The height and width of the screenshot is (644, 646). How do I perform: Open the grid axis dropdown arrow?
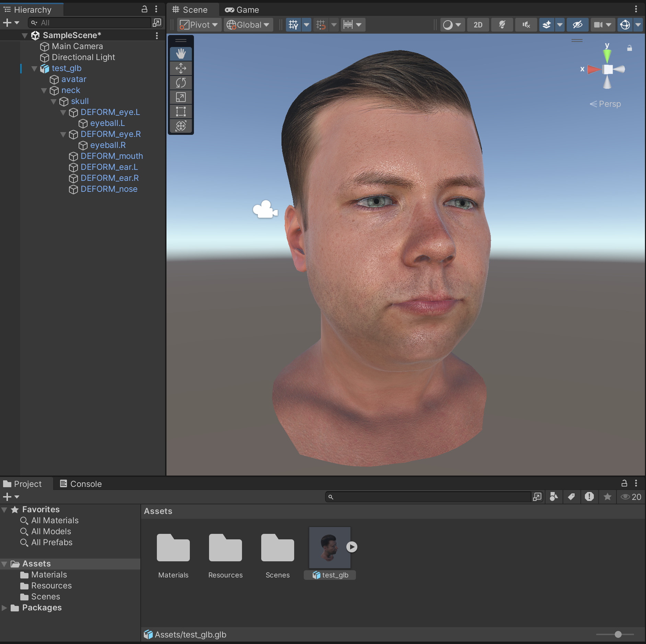[x=307, y=25]
